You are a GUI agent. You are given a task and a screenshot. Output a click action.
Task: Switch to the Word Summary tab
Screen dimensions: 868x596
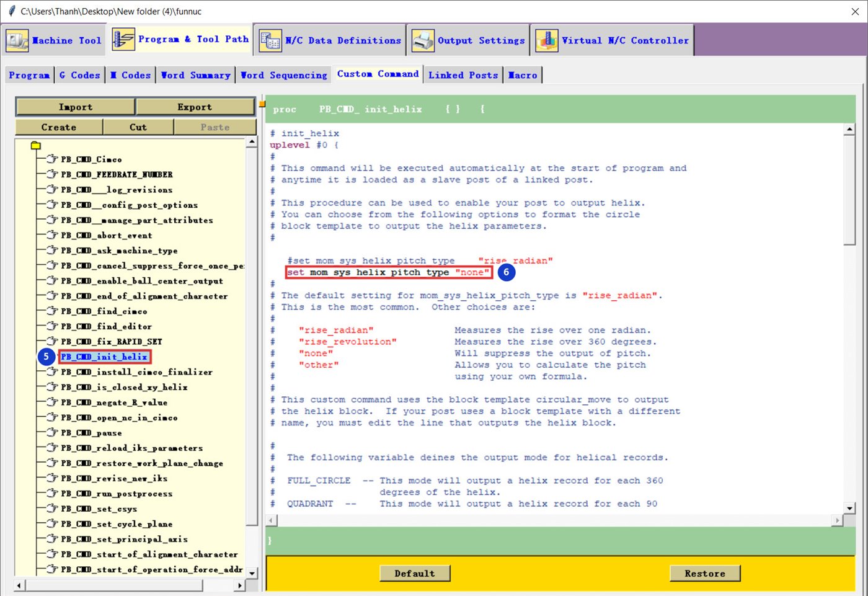195,75
